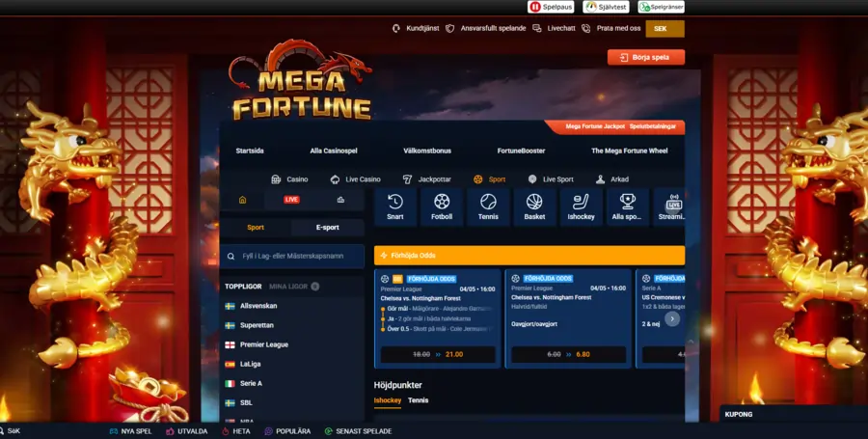The image size is (868, 439).
Task: Open SENAST SPELADE in bottom bar
Action: tap(358, 431)
